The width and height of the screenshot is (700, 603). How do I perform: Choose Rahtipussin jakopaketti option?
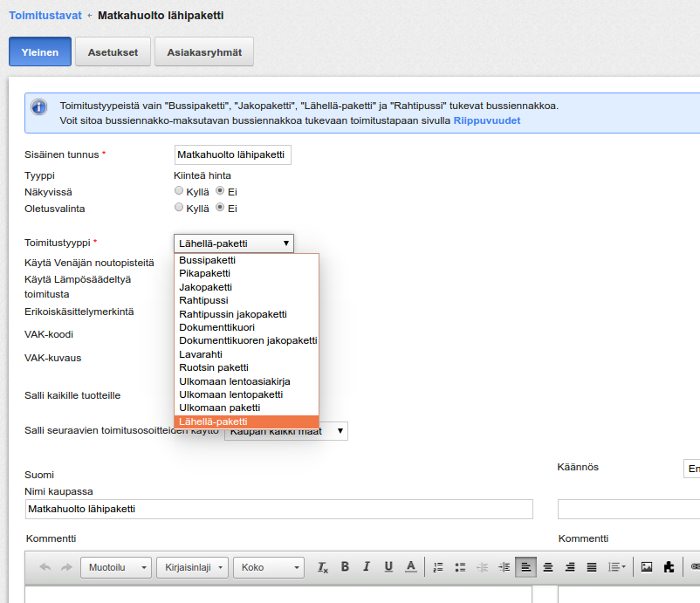pos(246,314)
